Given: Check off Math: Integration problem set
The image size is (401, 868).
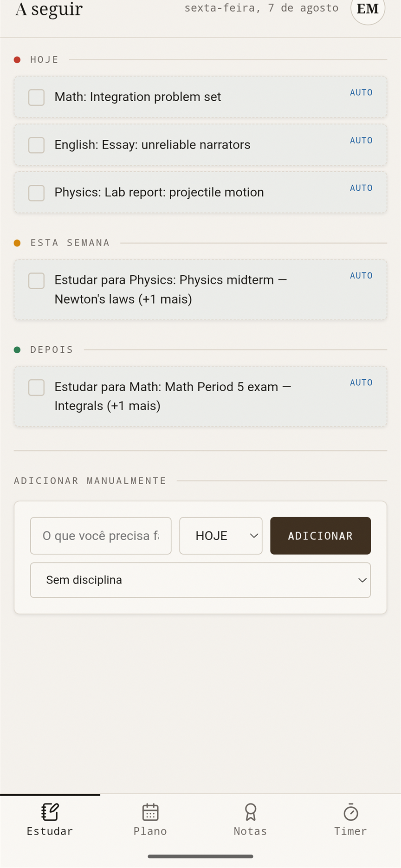Looking at the screenshot, I should [x=36, y=97].
